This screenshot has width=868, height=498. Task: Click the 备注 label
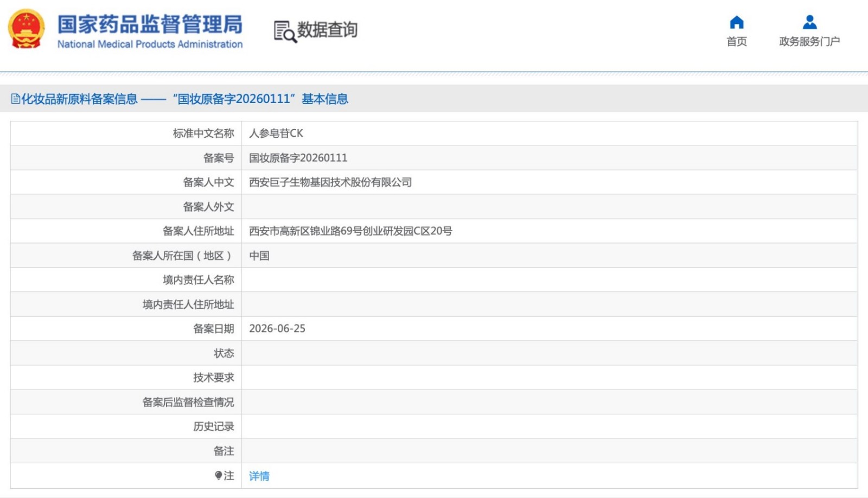(224, 451)
